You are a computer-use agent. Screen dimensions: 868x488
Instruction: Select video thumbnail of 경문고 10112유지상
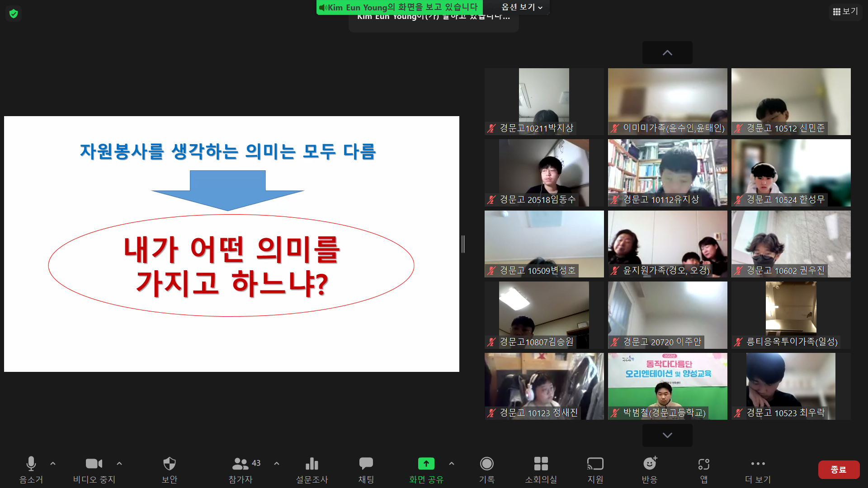point(667,173)
